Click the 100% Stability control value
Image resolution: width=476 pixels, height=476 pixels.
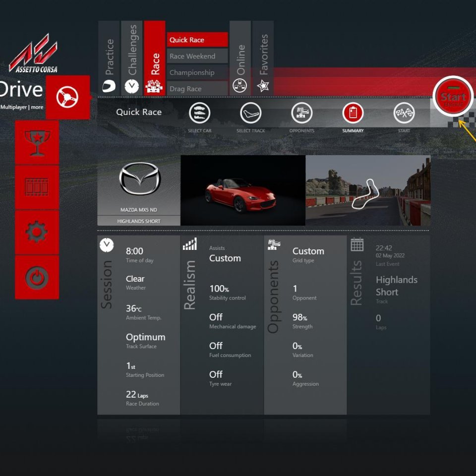[x=219, y=289]
